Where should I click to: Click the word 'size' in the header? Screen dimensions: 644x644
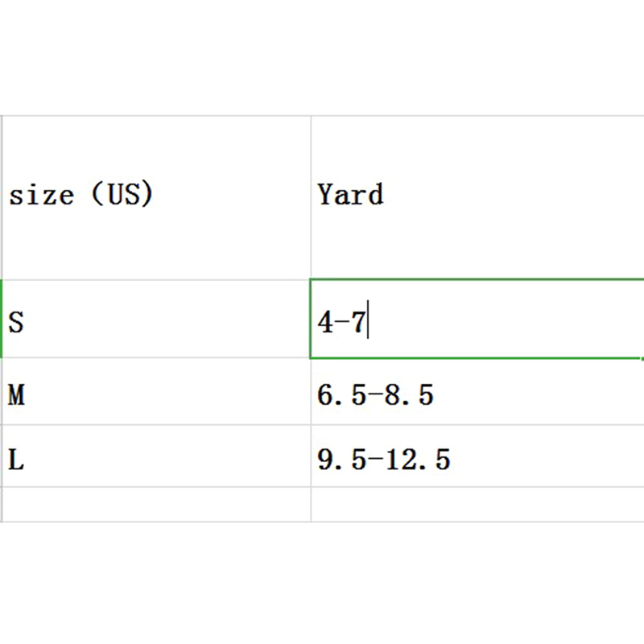41,196
